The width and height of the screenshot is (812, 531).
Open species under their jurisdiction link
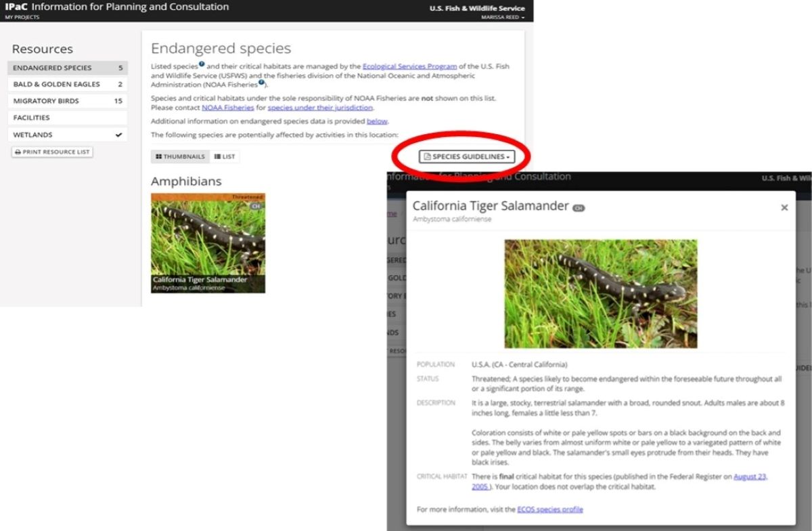(319, 108)
